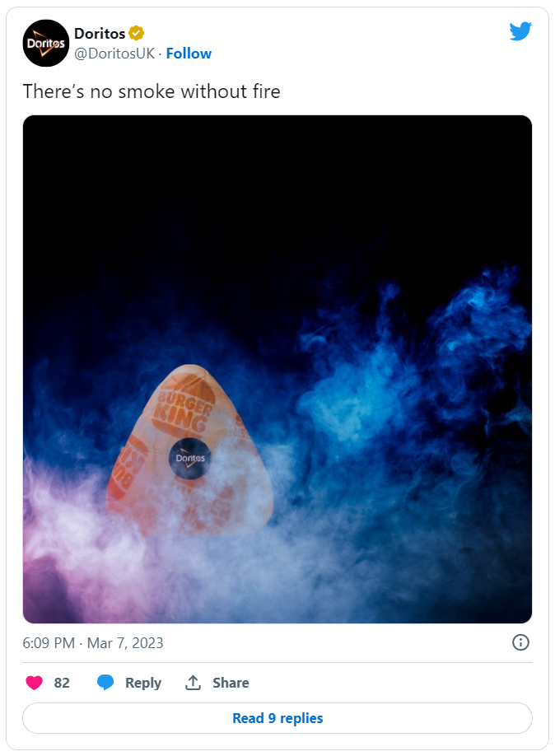Click the round Doritos sticker on the wrapper
The width and height of the screenshot is (555, 756).
click(x=190, y=459)
